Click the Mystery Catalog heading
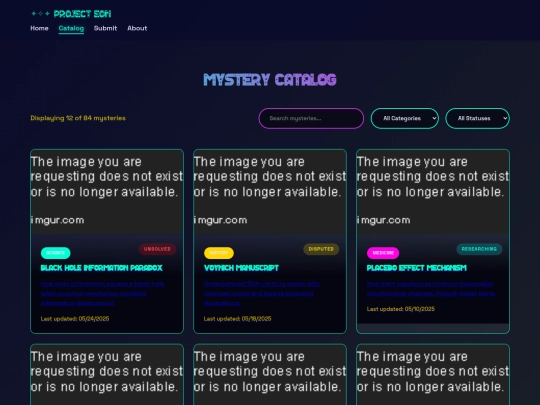This screenshot has width=540, height=405. click(x=270, y=80)
